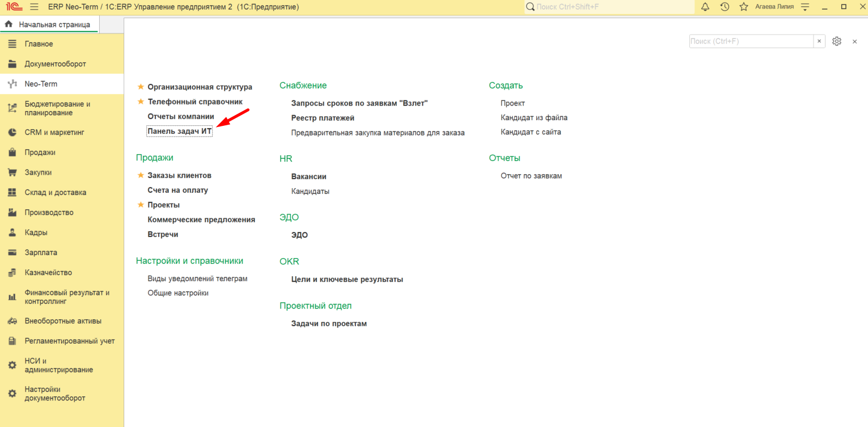The image size is (868, 427).
Task: Click the Кадры person icon
Action: pyautogui.click(x=12, y=232)
